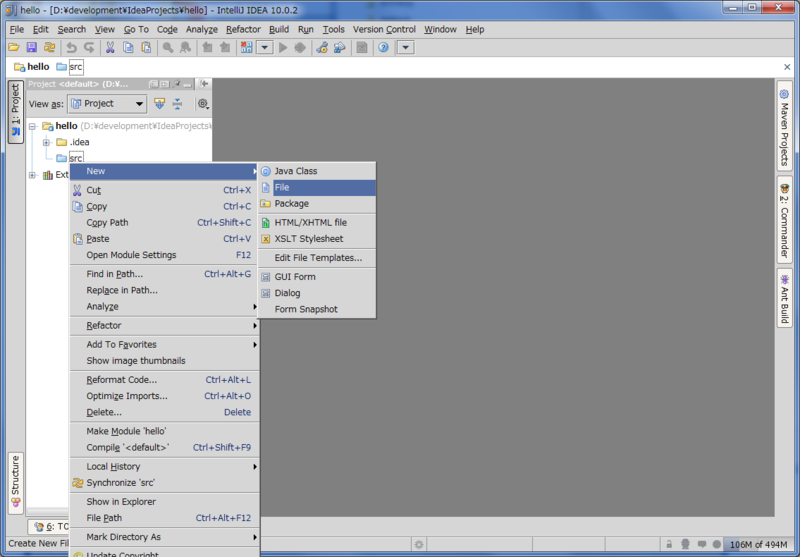Toggle the Structure side tab
The height and width of the screenshot is (557, 800).
16,482
